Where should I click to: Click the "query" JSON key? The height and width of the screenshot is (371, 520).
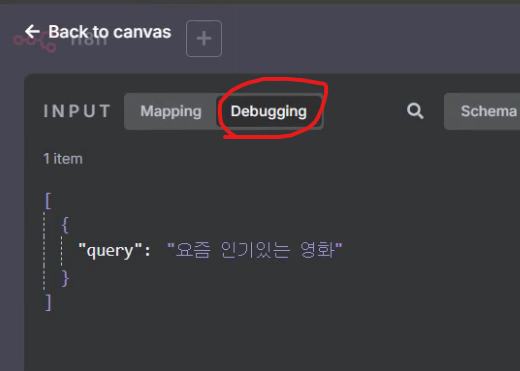pos(110,250)
